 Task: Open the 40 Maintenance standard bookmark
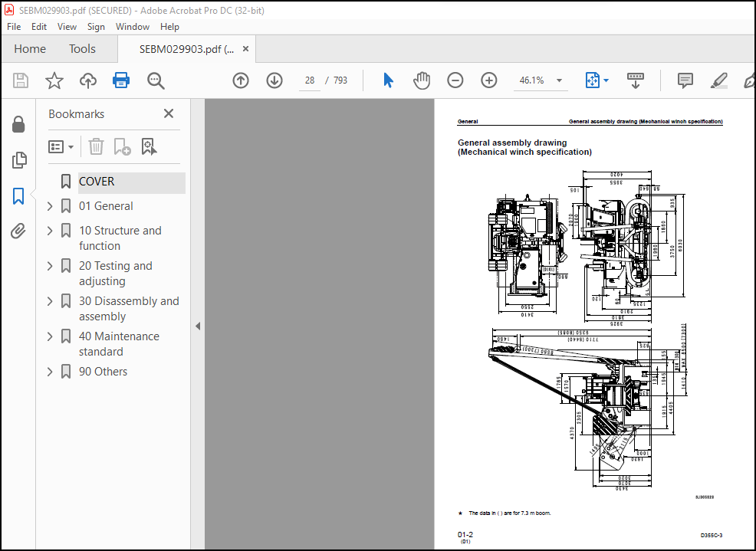click(x=119, y=344)
